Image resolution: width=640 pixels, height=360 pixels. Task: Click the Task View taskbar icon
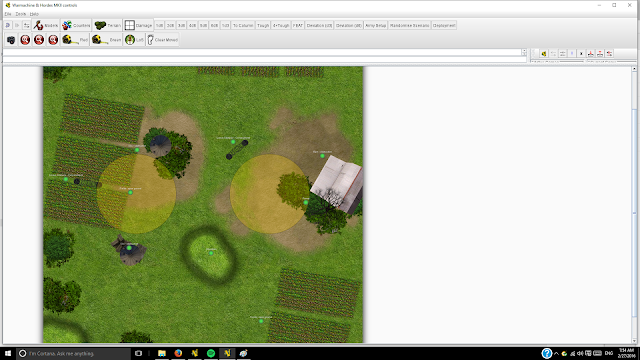click(x=138, y=353)
